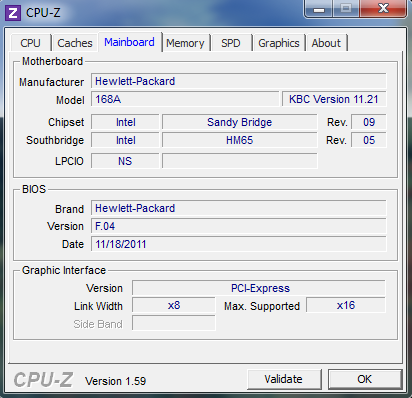The height and width of the screenshot is (398, 412).
Task: Click the KBC Version 11.21 field
Action: tap(334, 99)
